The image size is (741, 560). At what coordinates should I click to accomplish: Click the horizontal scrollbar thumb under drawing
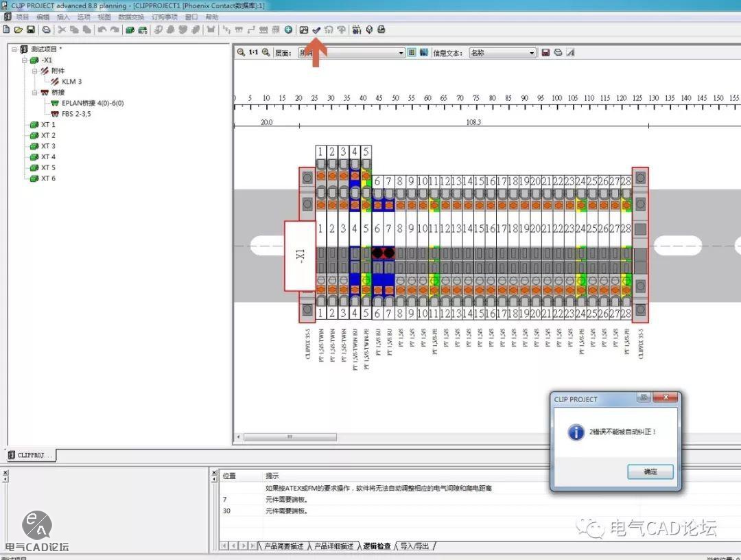click(x=290, y=437)
